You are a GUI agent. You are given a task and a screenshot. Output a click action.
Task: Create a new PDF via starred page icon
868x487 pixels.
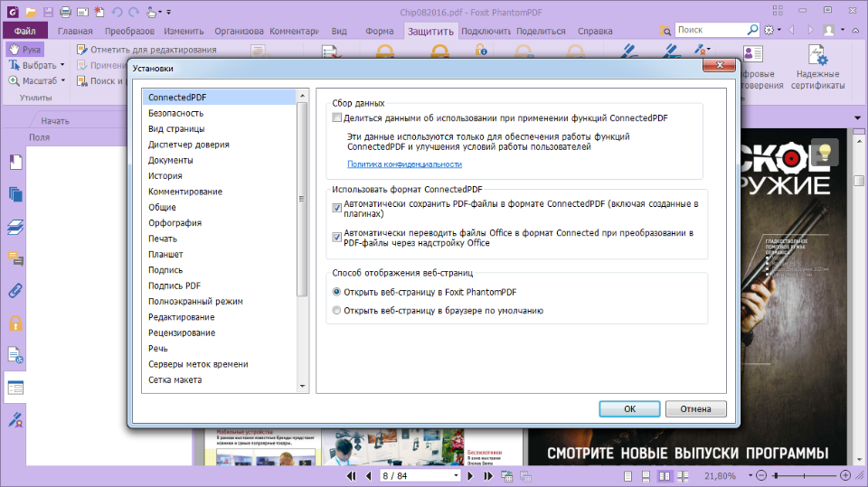(99, 12)
